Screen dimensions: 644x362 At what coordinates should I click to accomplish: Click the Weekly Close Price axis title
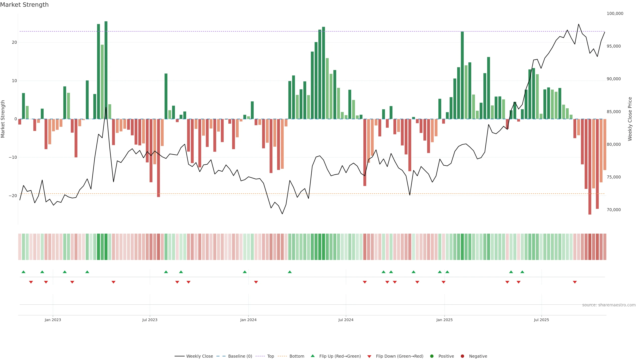(x=630, y=119)
